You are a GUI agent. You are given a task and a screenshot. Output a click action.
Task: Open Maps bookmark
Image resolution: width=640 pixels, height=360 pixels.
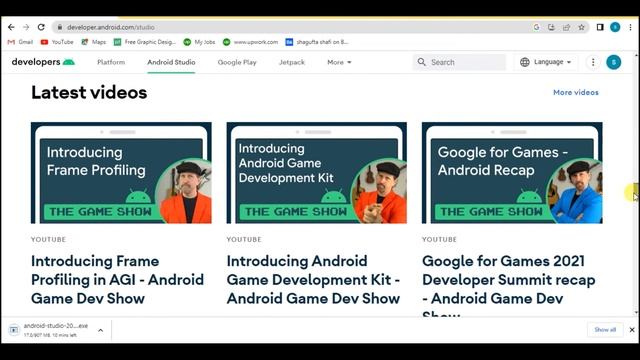[94, 42]
